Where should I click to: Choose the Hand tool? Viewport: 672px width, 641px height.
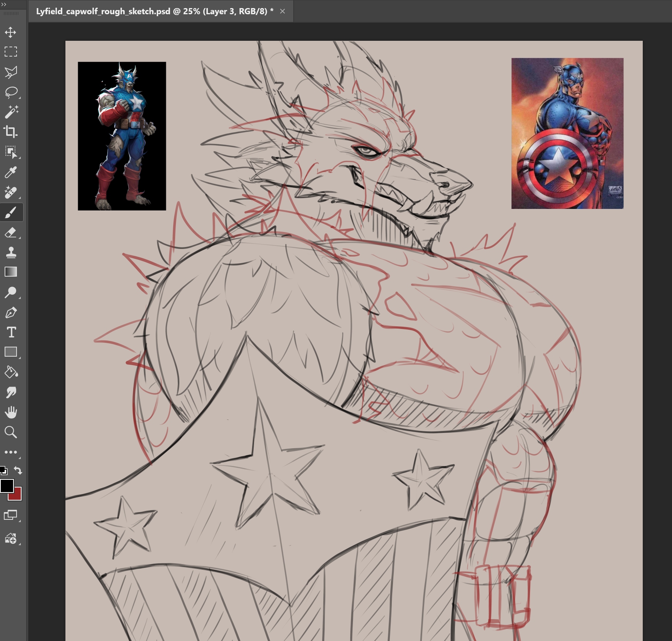[x=11, y=412]
